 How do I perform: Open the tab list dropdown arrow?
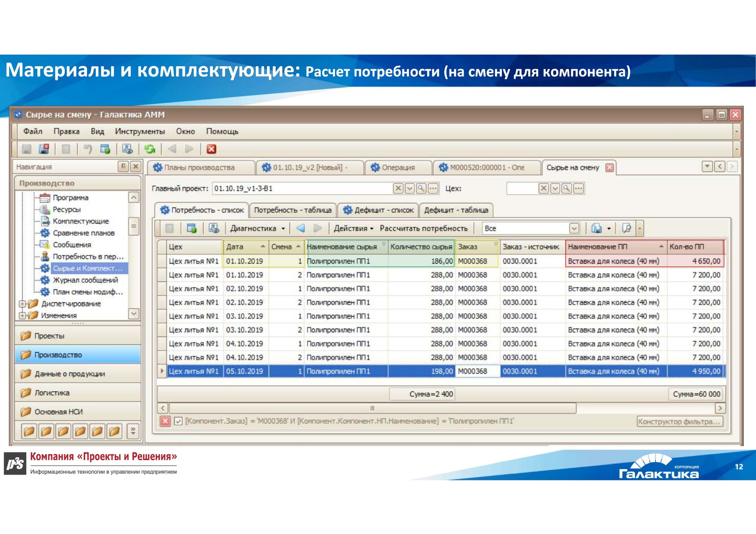click(707, 166)
